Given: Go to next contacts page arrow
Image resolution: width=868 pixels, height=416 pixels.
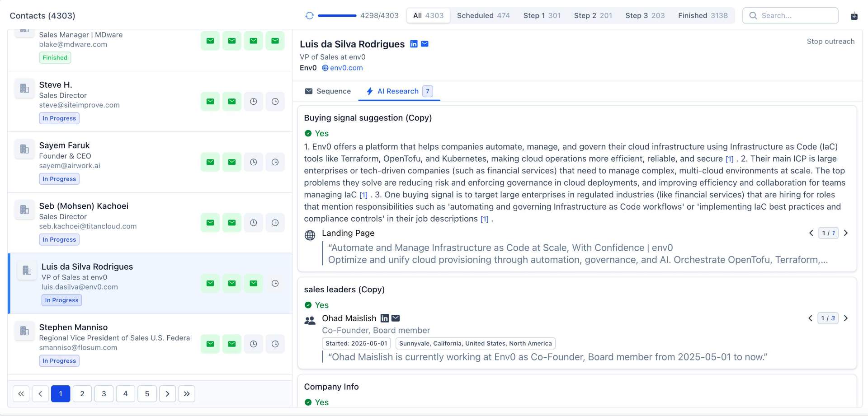Looking at the screenshot, I should pyautogui.click(x=167, y=394).
